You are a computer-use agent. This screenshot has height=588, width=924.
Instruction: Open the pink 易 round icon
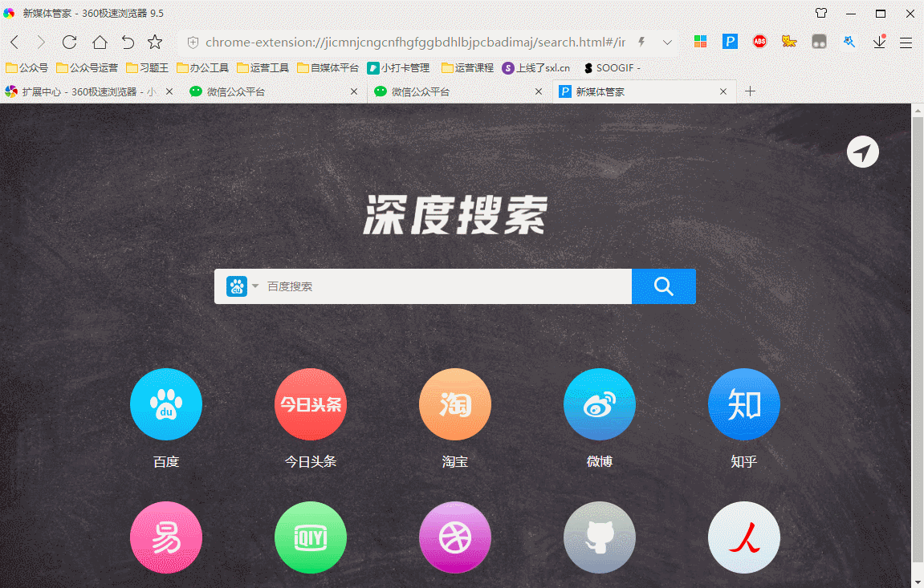pyautogui.click(x=166, y=537)
